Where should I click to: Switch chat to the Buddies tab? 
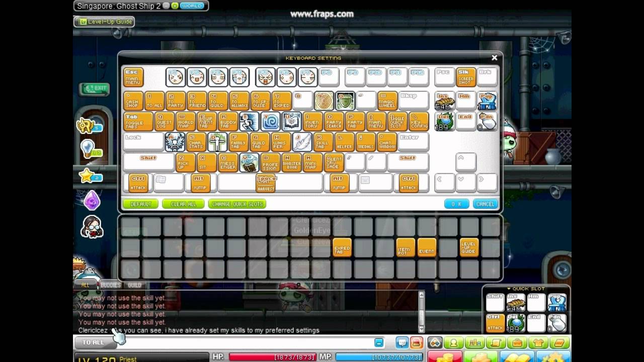click(111, 285)
